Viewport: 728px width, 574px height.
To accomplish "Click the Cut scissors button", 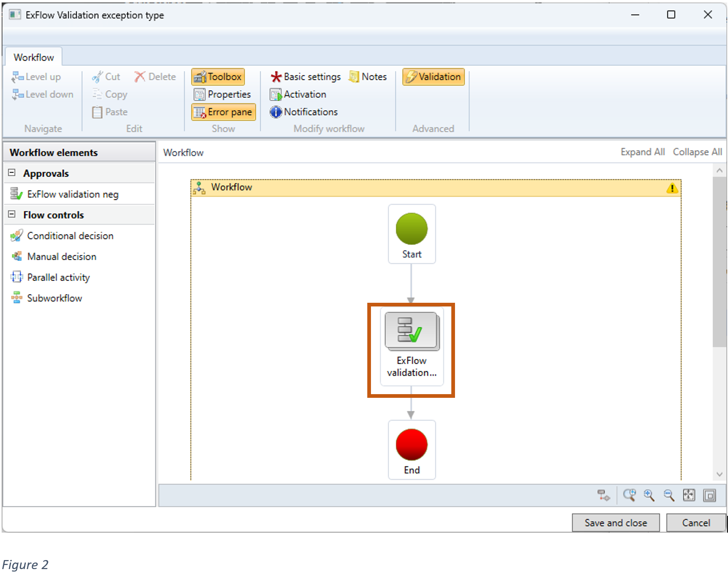I will (106, 77).
